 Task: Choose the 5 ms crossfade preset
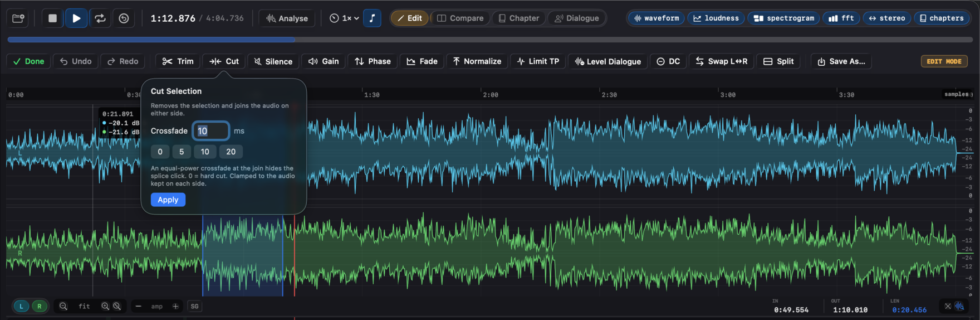point(182,152)
